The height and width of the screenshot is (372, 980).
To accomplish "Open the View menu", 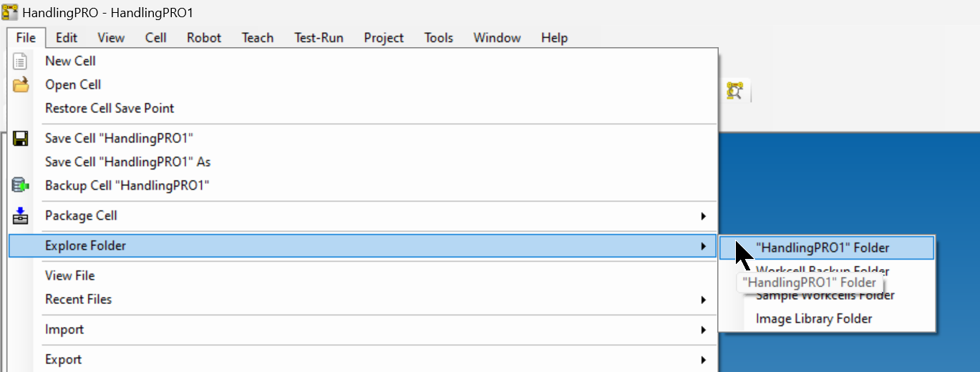I will pos(111,38).
